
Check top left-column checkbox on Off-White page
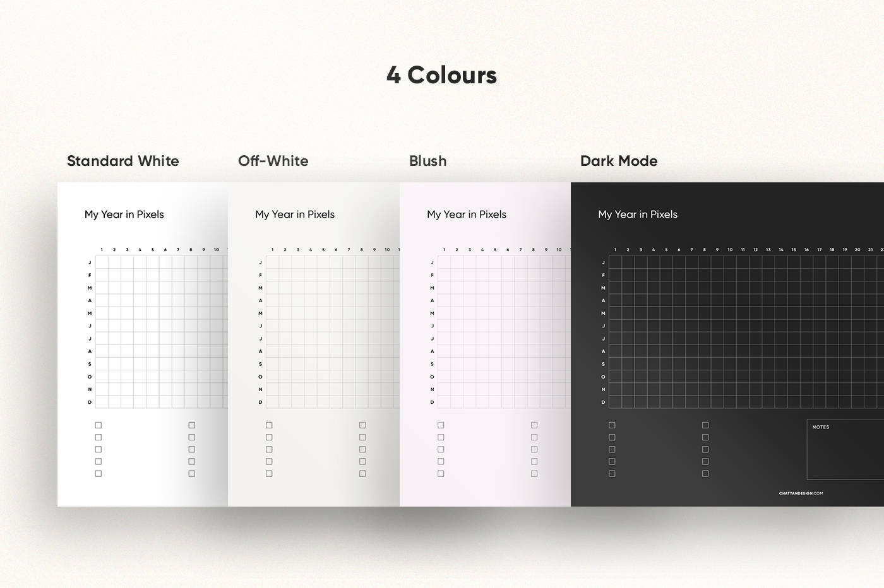[x=269, y=425]
